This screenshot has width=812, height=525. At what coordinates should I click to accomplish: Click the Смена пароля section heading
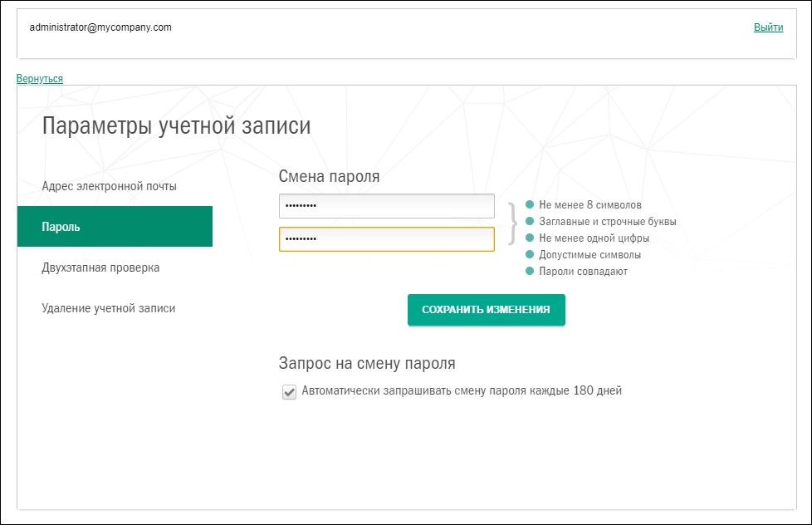point(329,176)
